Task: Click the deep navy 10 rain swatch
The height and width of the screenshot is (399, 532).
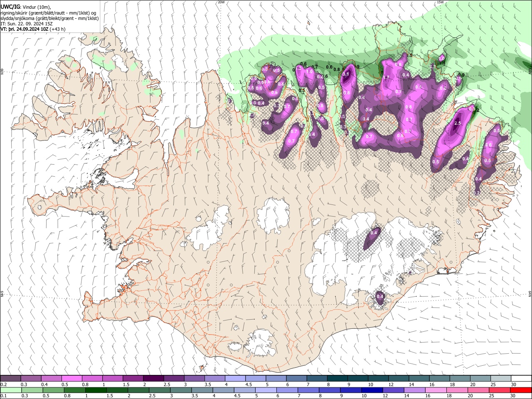Action: point(372,390)
